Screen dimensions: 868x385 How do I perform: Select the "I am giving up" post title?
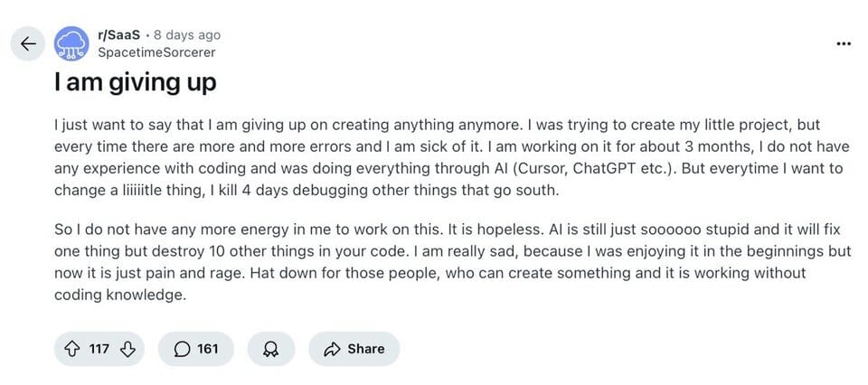[x=135, y=82]
